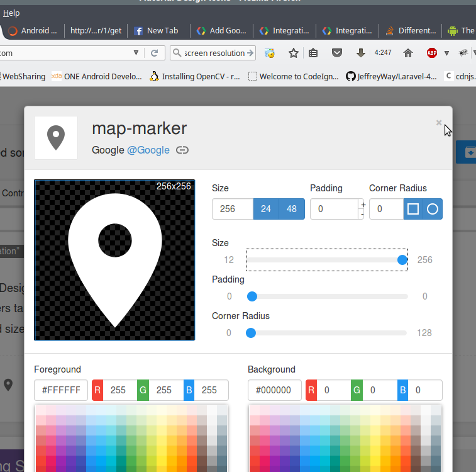Click the downloads arrow icon
The height and width of the screenshot is (472, 476).
click(361, 53)
